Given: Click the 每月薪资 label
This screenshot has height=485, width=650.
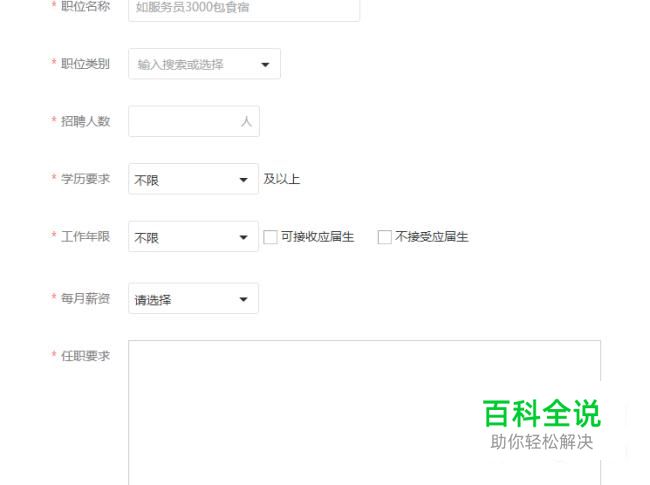Looking at the screenshot, I should tap(85, 298).
